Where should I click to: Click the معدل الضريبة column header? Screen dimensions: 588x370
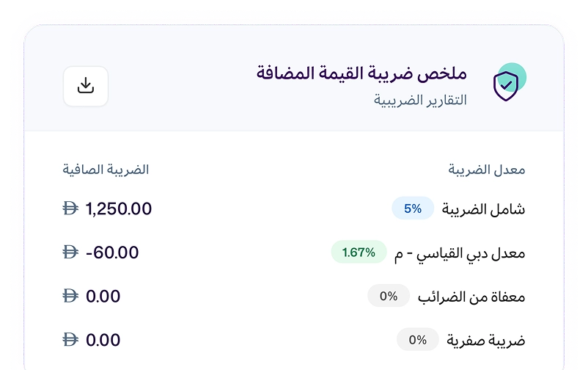click(x=487, y=170)
